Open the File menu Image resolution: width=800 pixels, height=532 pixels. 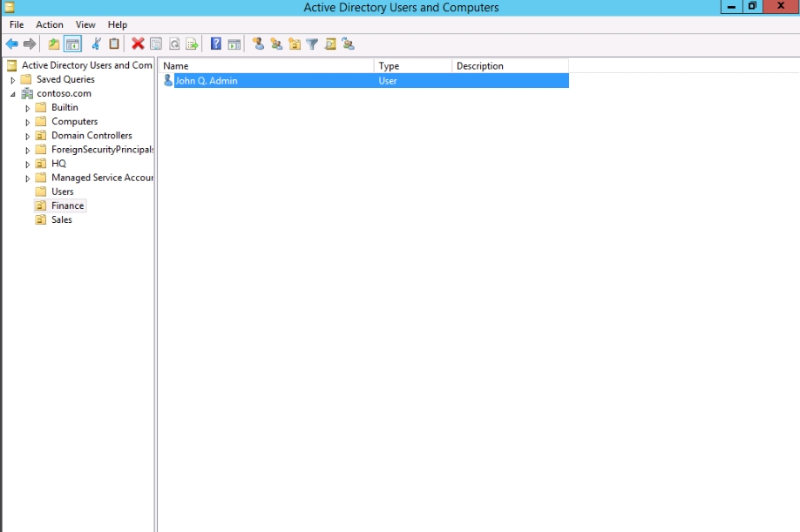click(x=17, y=24)
